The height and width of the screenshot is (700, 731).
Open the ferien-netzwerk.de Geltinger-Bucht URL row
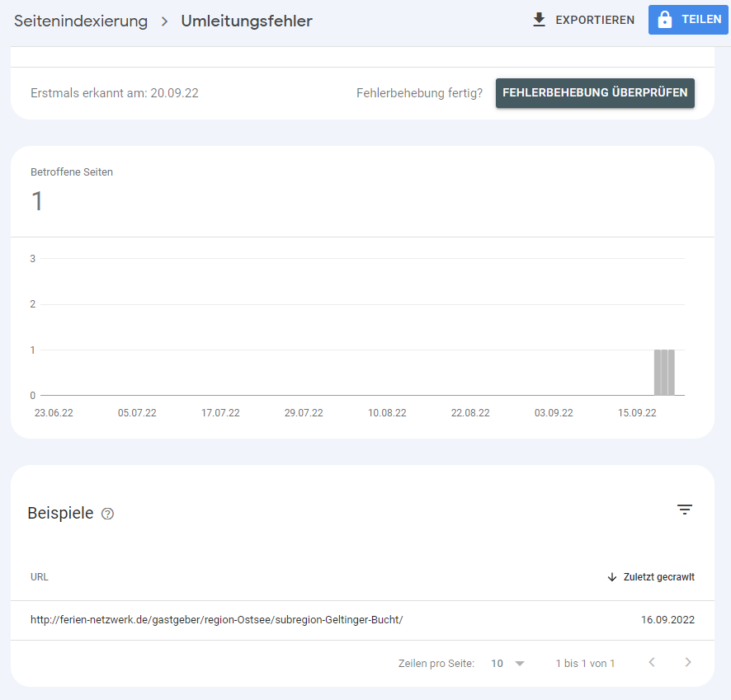coord(216,620)
